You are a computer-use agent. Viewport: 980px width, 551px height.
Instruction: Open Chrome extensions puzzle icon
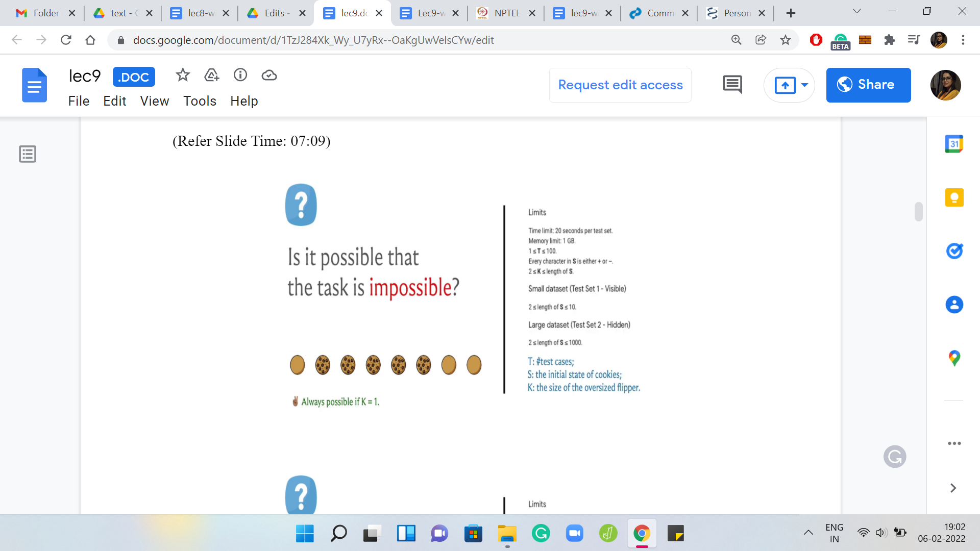890,40
